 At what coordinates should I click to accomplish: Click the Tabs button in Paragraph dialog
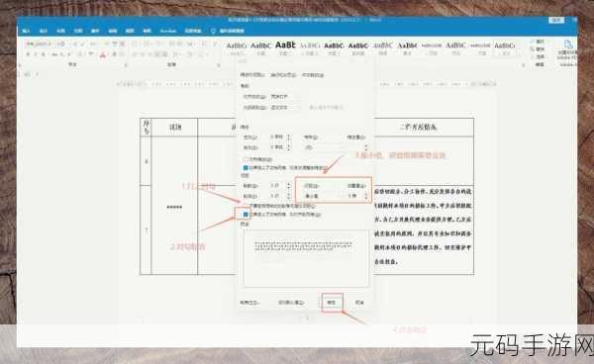point(249,303)
